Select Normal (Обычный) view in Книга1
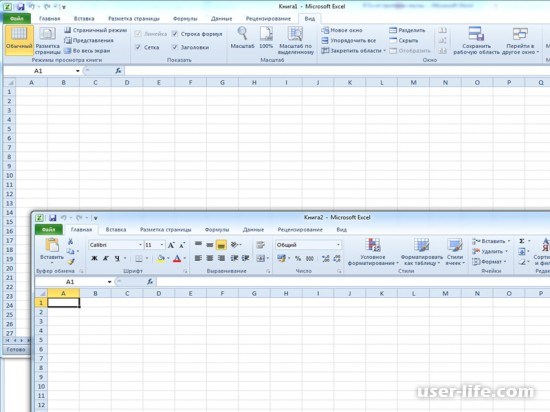The image size is (550, 412). (19, 40)
